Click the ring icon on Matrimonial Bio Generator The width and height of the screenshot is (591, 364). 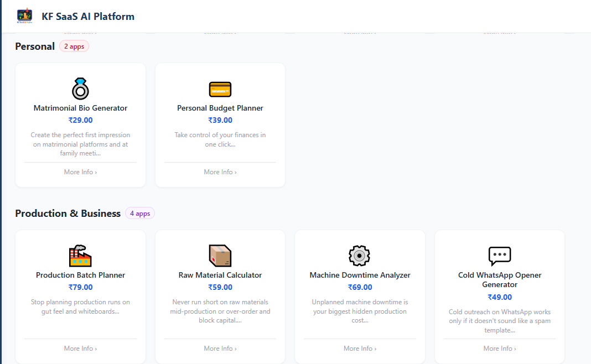click(80, 89)
